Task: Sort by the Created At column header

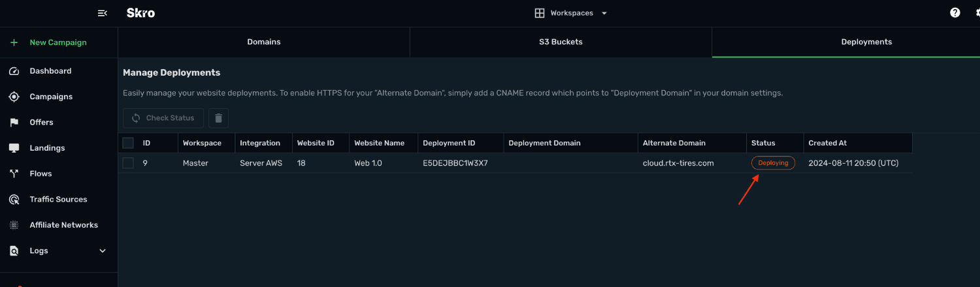Action: (828, 143)
